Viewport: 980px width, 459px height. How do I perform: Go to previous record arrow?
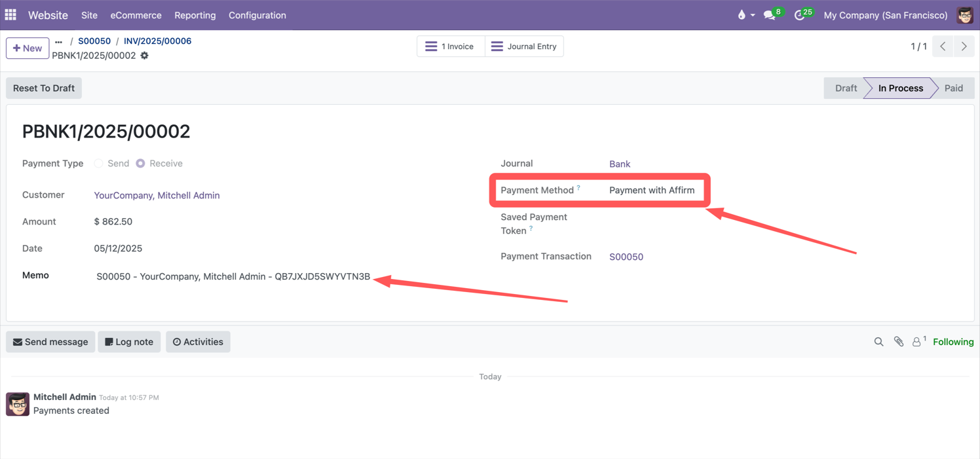coord(943,46)
